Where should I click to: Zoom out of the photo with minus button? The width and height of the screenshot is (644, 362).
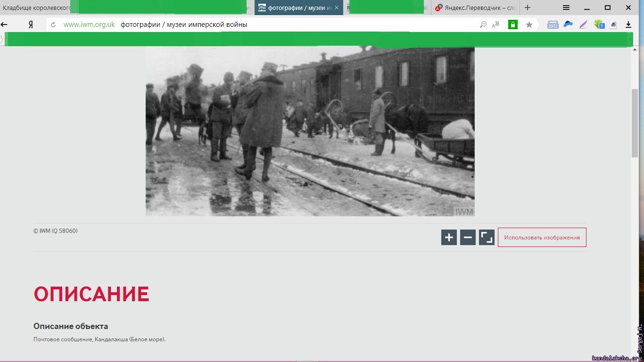pos(468,238)
